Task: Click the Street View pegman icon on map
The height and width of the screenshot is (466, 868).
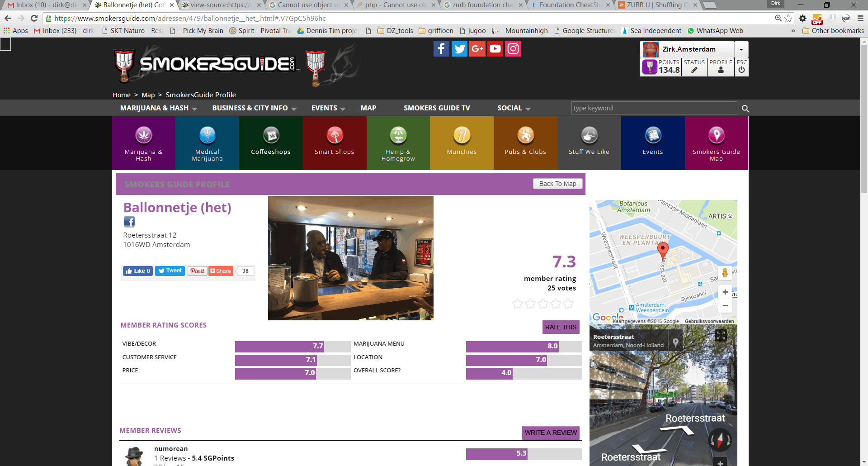Action: pos(725,272)
